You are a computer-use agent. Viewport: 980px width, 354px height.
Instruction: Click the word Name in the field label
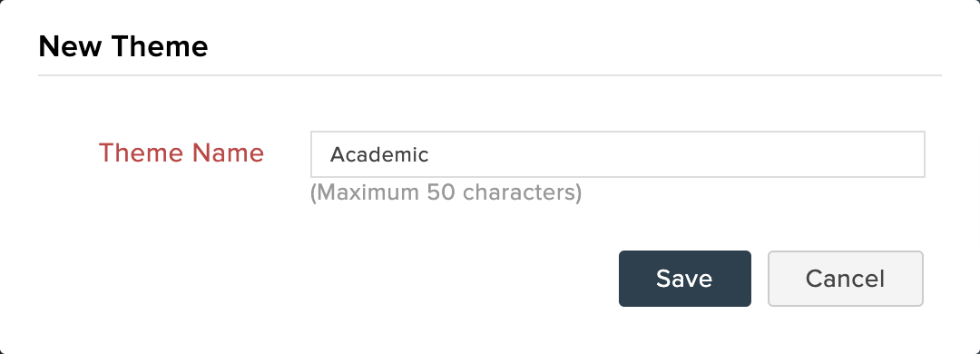tap(228, 153)
